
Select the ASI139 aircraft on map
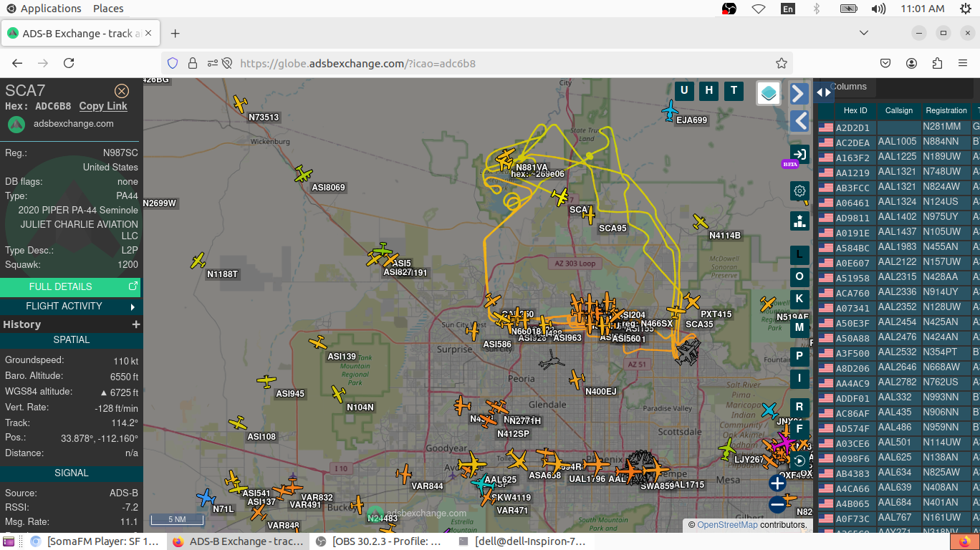[318, 343]
